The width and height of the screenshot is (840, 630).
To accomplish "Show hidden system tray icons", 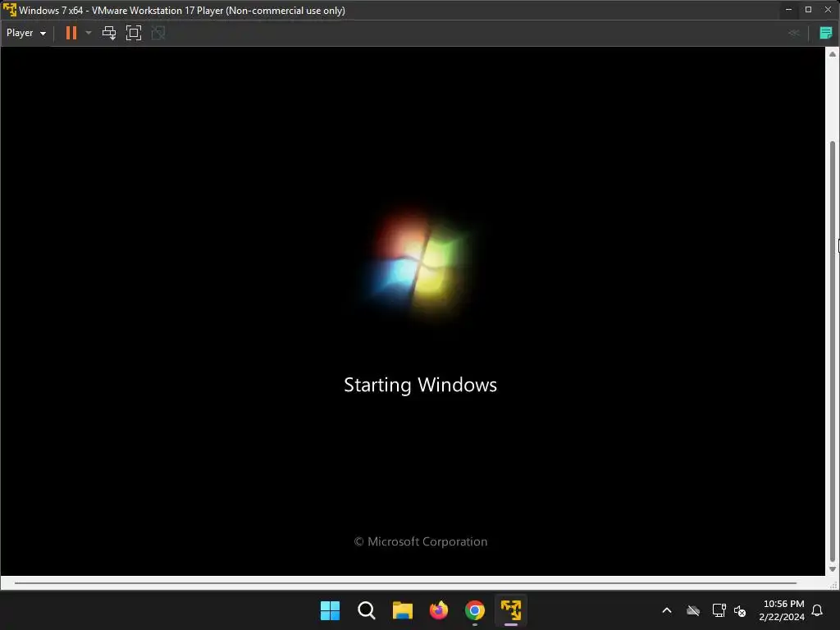I will [667, 610].
